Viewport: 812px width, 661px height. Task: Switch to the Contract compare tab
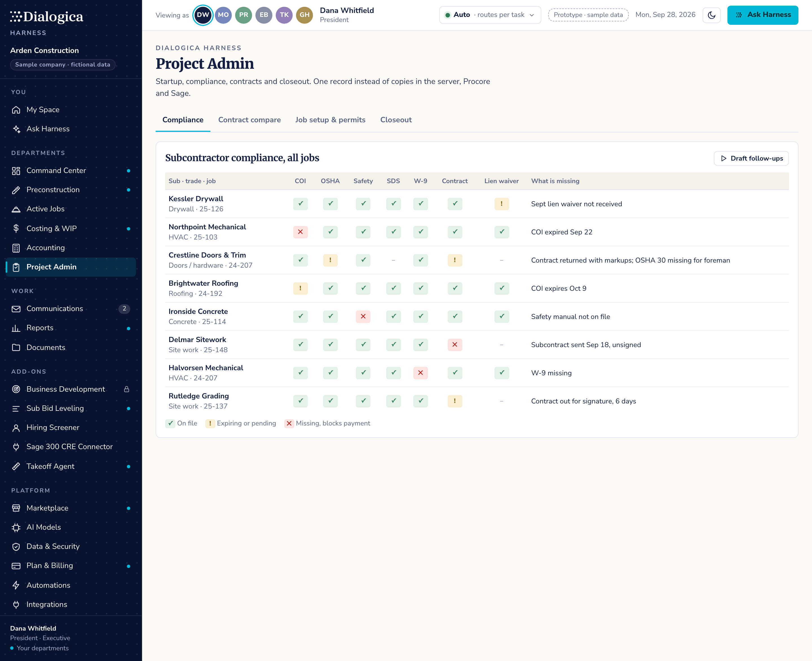point(249,120)
